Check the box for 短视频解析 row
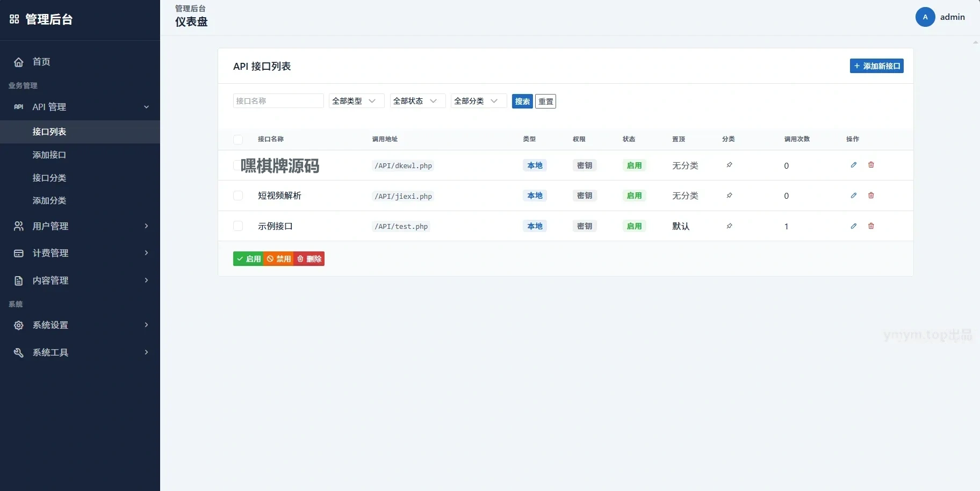The width and height of the screenshot is (980, 491). click(238, 196)
